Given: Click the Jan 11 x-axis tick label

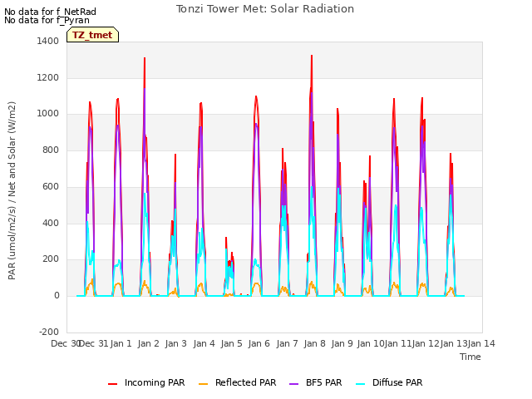Looking at the screenshot, I should pos(398,343).
